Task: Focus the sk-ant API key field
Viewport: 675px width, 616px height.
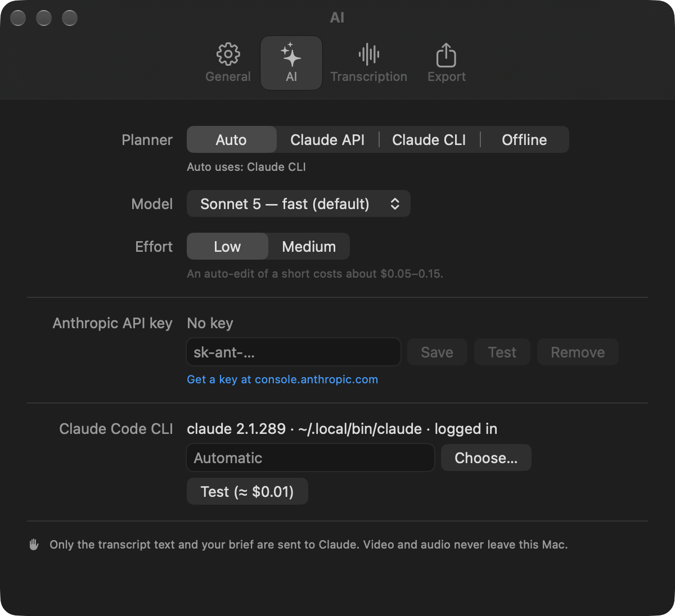Action: click(294, 352)
